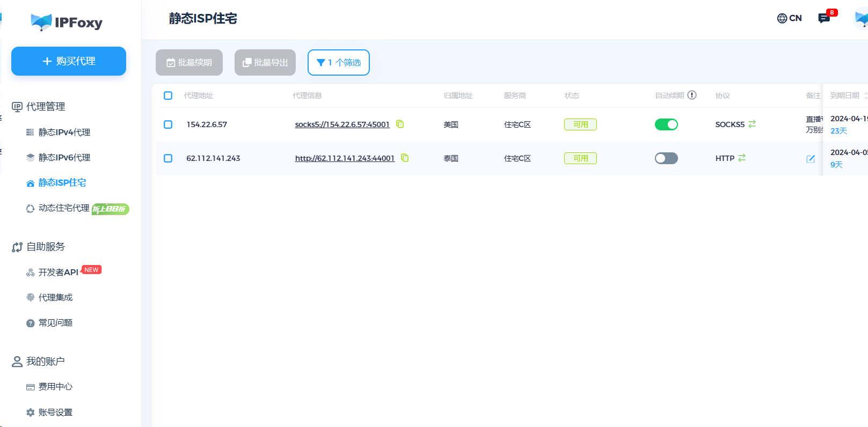Open 静态IPv6代理 in sidebar
Screen dimensions: 868x427
point(64,157)
